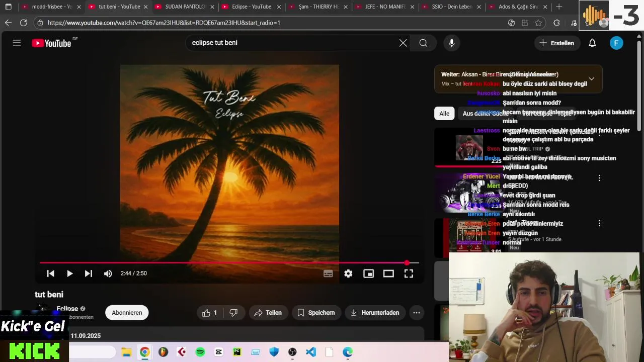Save video using Speichern button

pyautogui.click(x=316, y=313)
